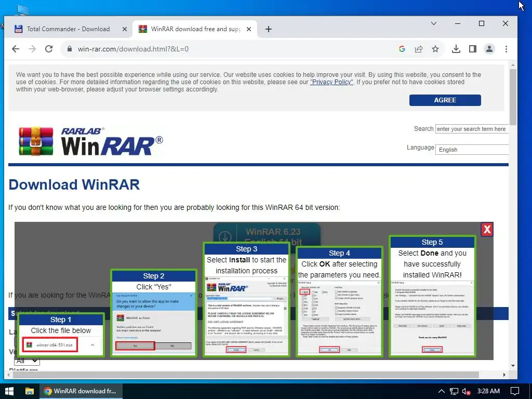Share this page via the share icon

pyautogui.click(x=419, y=49)
